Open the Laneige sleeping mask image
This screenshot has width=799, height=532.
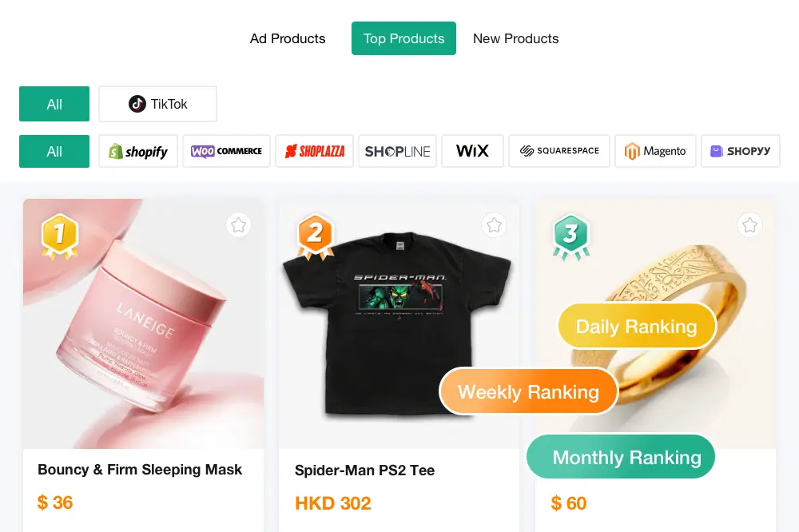pyautogui.click(x=144, y=324)
